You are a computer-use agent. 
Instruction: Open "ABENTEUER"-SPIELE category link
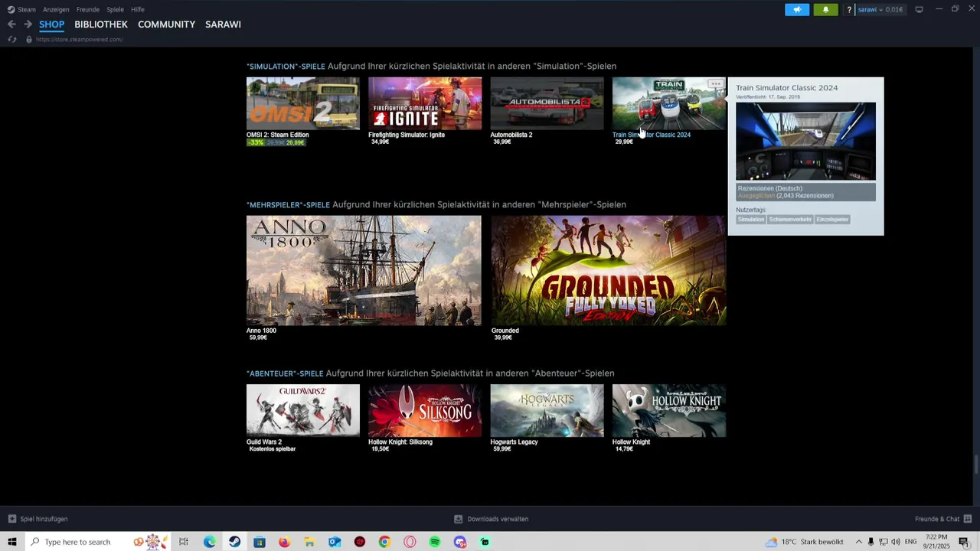pyautogui.click(x=285, y=373)
